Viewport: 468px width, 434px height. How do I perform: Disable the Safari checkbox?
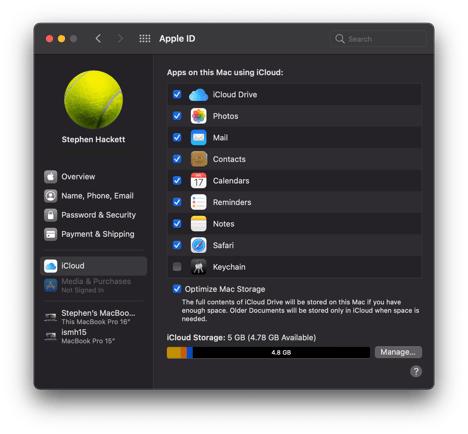177,245
